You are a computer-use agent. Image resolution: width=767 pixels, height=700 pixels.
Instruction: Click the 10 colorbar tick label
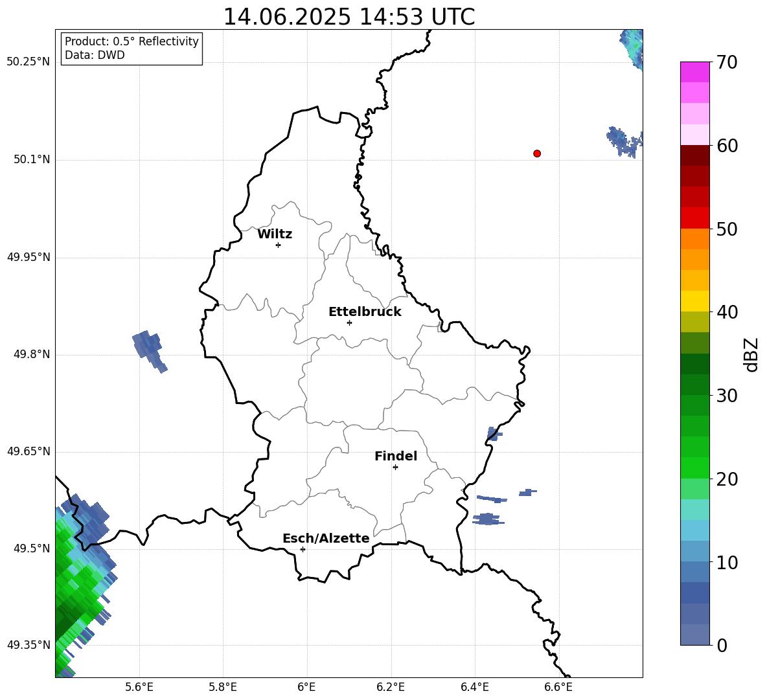pyautogui.click(x=727, y=562)
